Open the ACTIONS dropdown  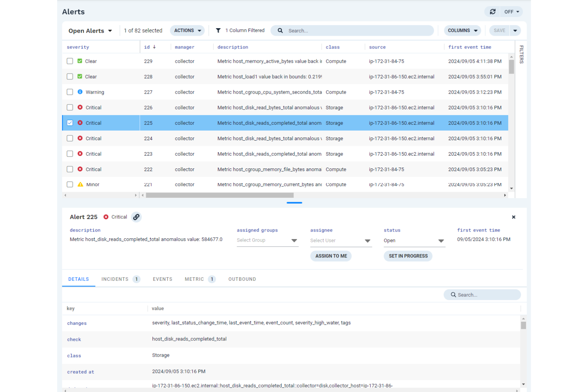pos(187,30)
